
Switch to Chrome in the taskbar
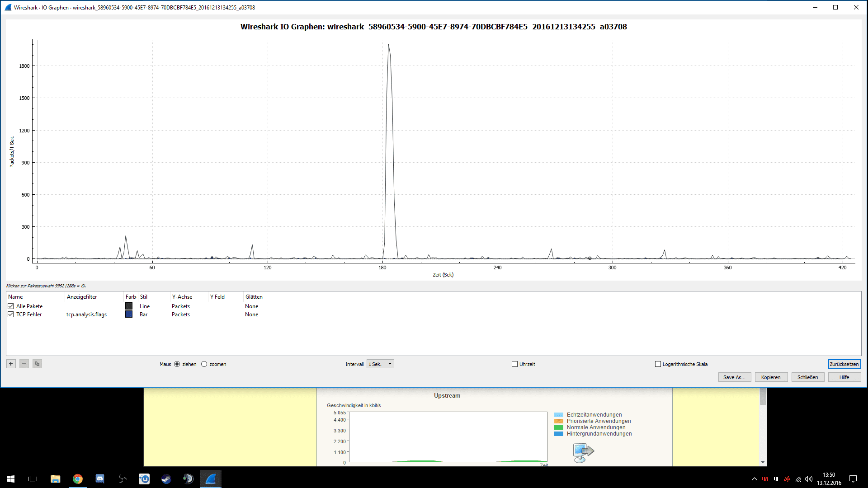(78, 479)
